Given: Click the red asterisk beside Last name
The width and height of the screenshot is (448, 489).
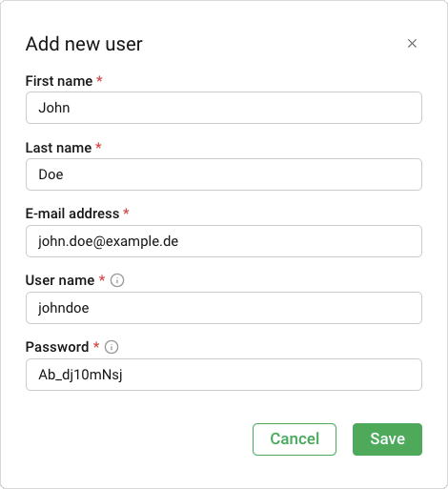Looking at the screenshot, I should [x=98, y=146].
